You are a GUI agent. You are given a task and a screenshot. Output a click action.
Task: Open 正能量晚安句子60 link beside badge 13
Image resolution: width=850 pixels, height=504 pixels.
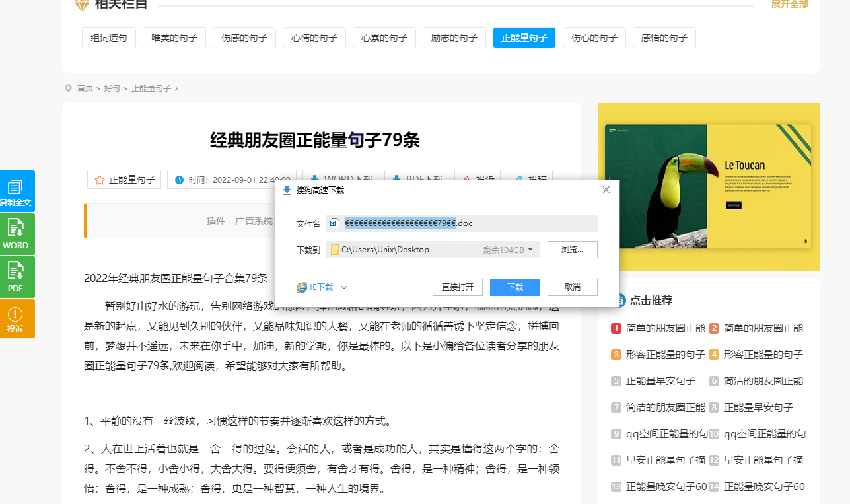coord(666,487)
